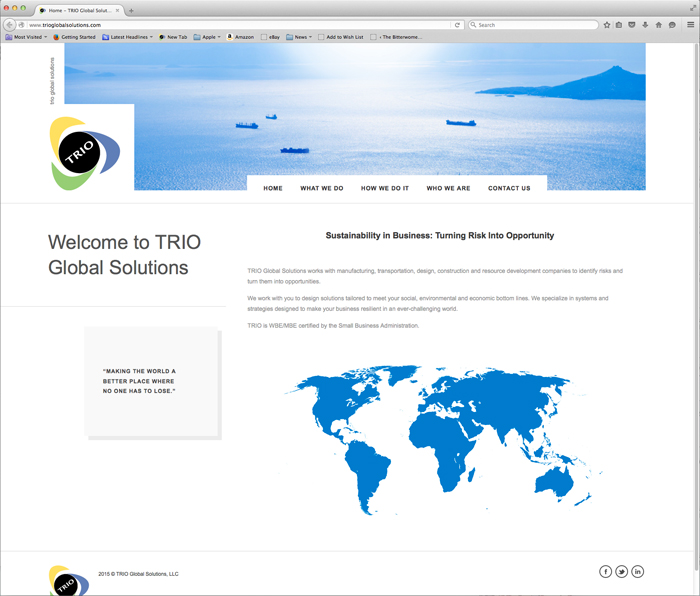Open the Pocket icon in toolbar
The image size is (700, 596).
click(x=632, y=25)
